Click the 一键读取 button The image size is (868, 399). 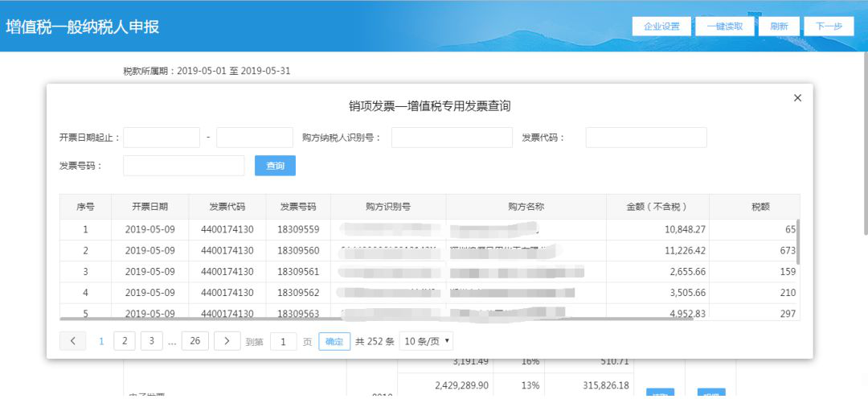(x=725, y=27)
